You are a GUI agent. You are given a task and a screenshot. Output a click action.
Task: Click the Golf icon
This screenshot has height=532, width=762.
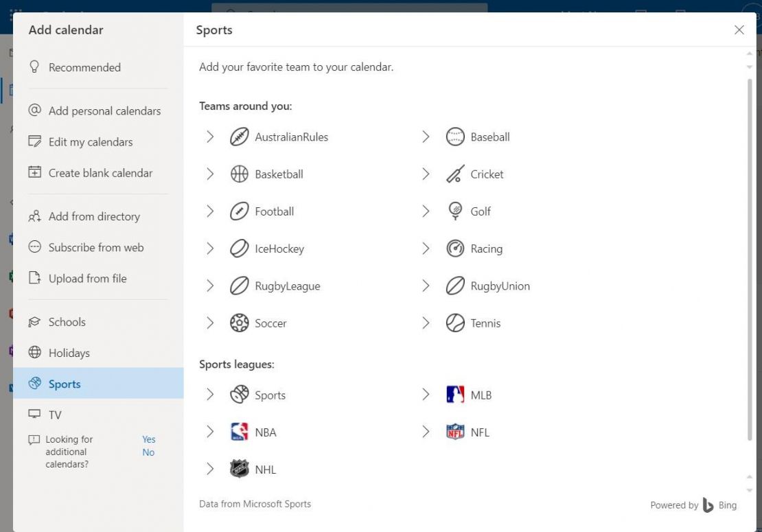(455, 211)
